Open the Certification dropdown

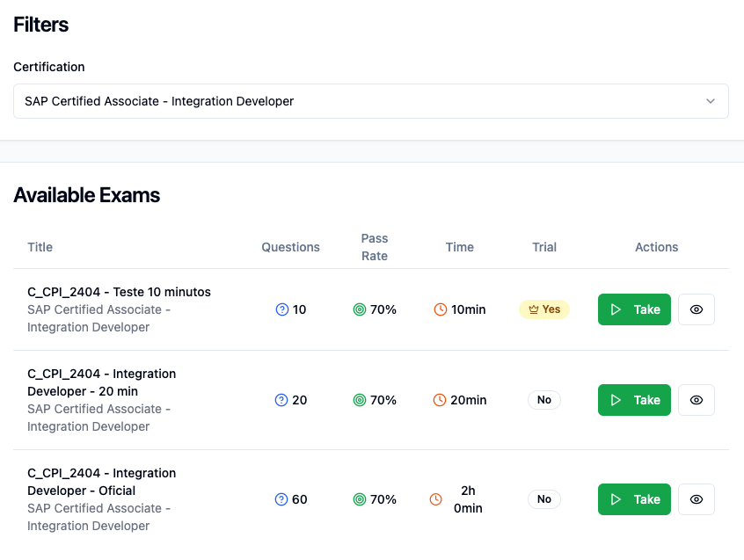(x=370, y=101)
